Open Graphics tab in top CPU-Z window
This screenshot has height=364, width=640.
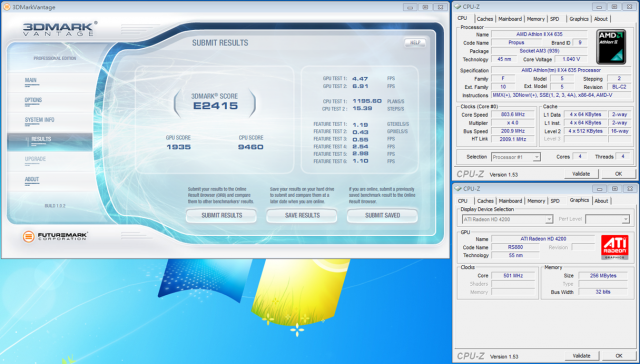click(579, 19)
